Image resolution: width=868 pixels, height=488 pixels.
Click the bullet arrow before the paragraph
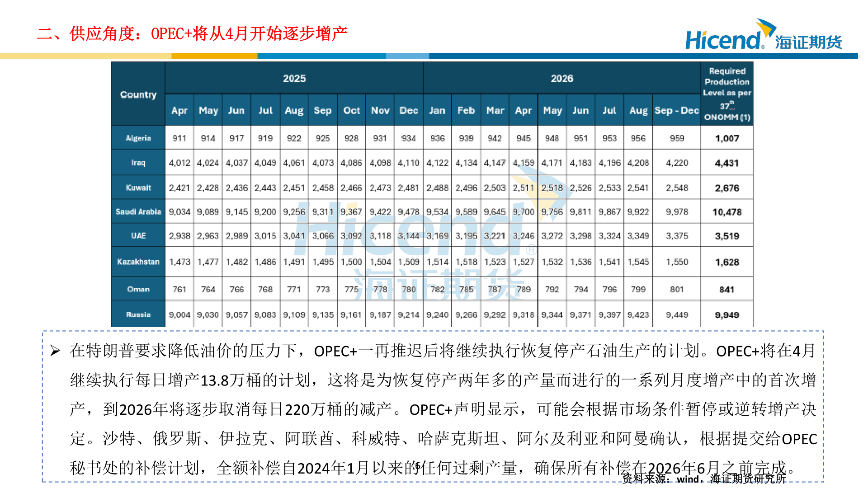coord(55,351)
